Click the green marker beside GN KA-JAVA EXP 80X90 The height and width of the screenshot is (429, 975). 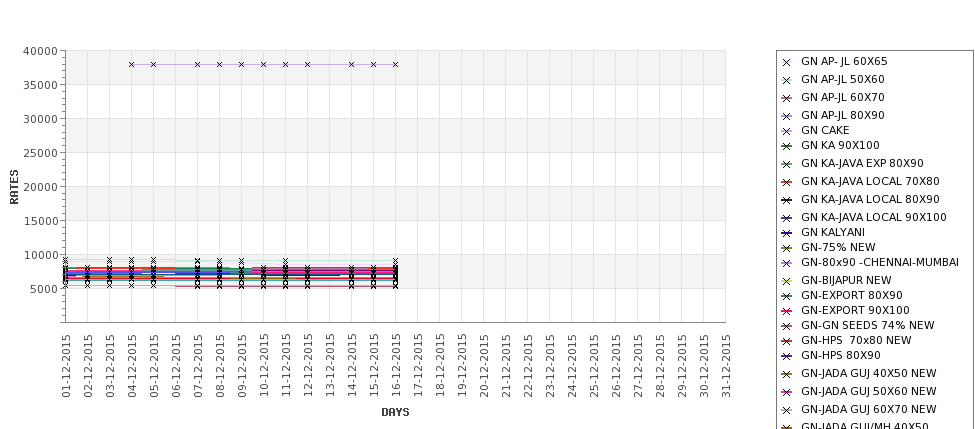(x=787, y=165)
